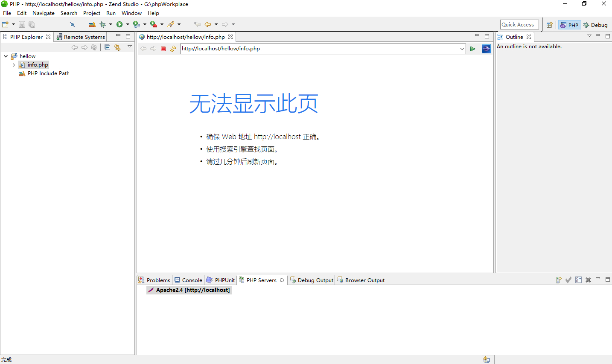The height and width of the screenshot is (364, 612).
Task: Select info.php in PHP Explorer
Action: 34,65
